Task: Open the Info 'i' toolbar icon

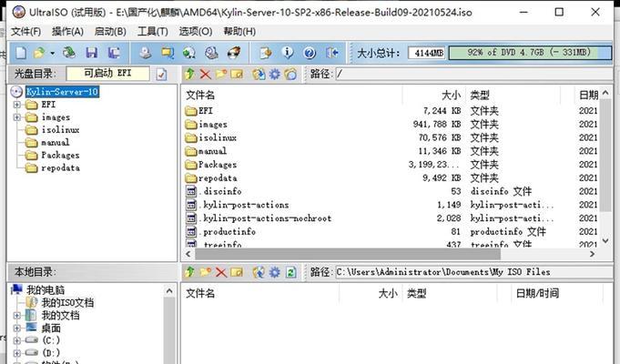Action: tap(288, 53)
